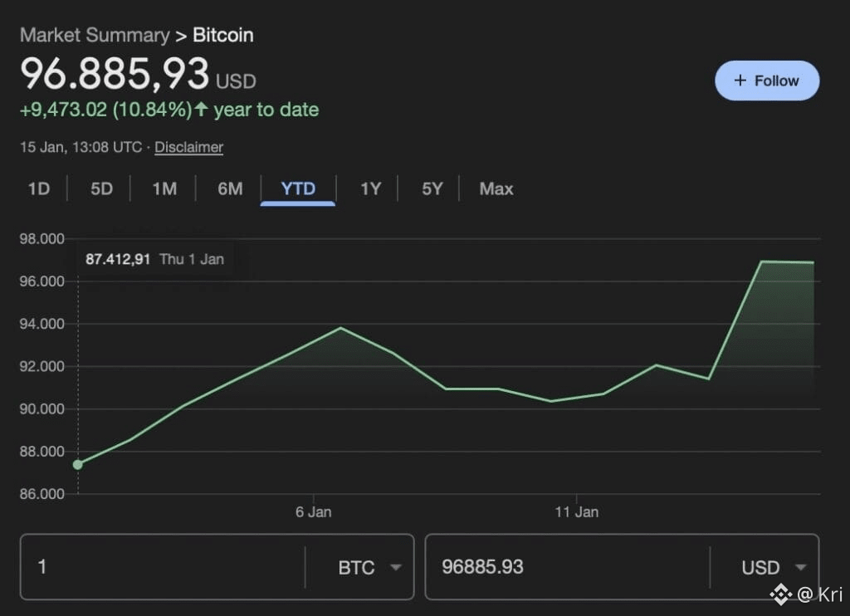
Task: Click the BTC amount input field
Action: (162, 567)
